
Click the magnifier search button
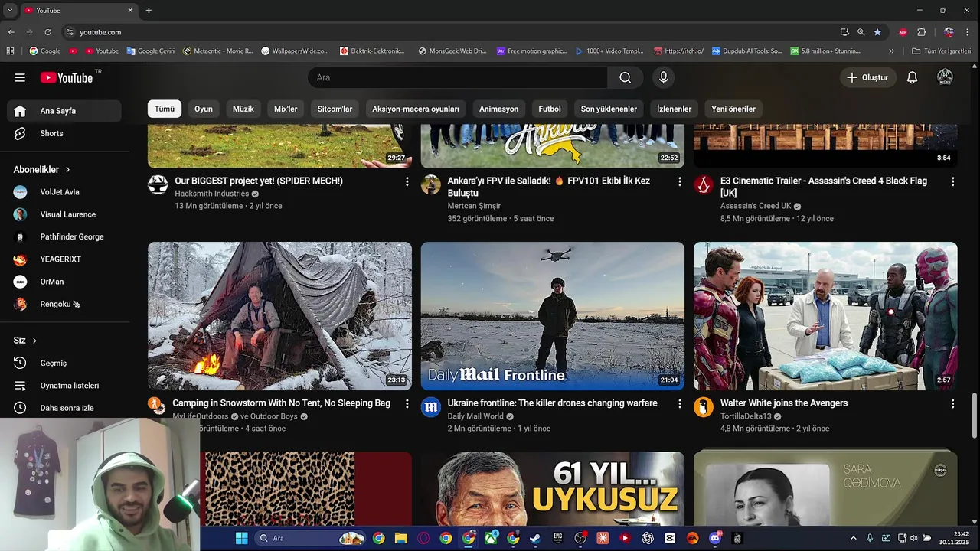(626, 77)
